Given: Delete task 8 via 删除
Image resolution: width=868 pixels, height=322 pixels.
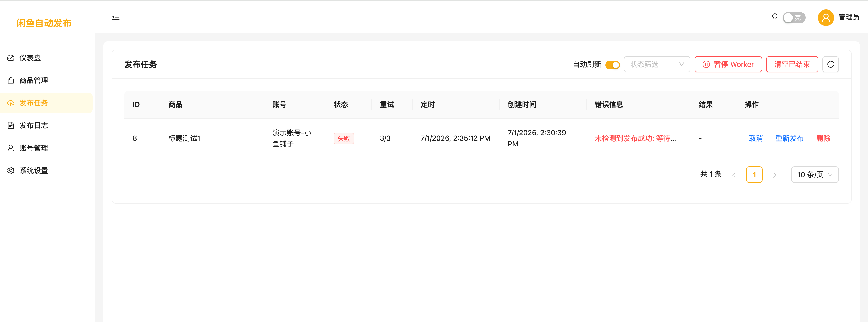Looking at the screenshot, I should tap(823, 138).
